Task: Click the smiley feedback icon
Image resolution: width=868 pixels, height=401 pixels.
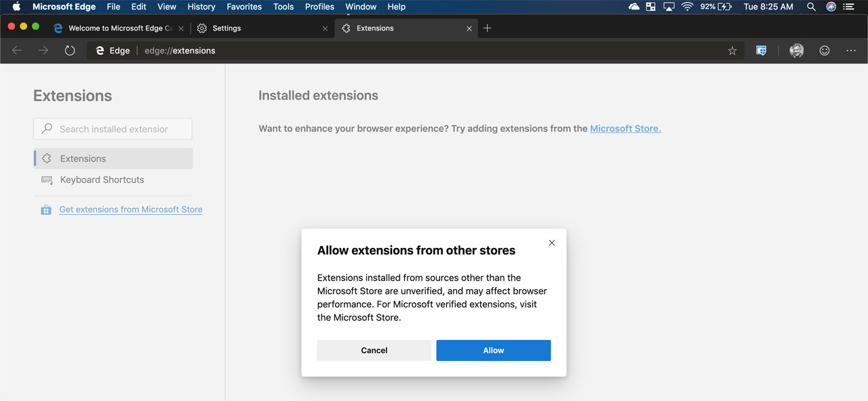Action: [824, 51]
